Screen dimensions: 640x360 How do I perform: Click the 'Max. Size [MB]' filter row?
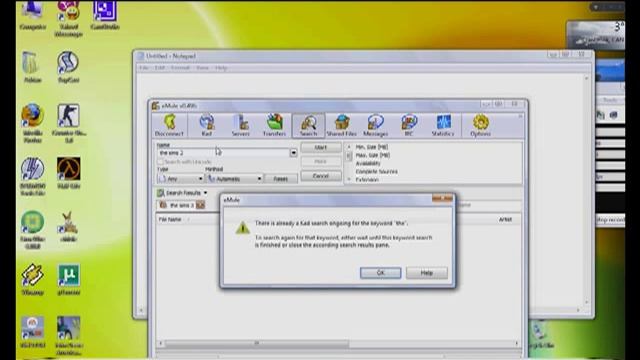click(373, 155)
